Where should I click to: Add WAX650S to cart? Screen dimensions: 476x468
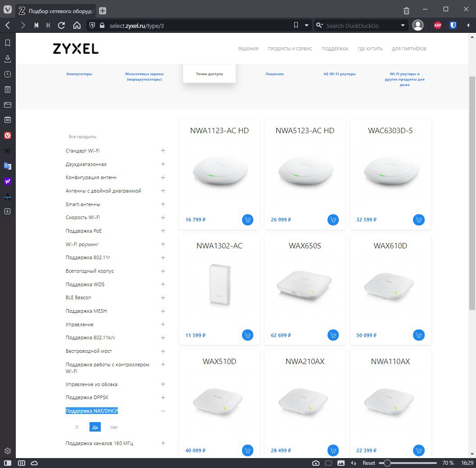point(333,335)
